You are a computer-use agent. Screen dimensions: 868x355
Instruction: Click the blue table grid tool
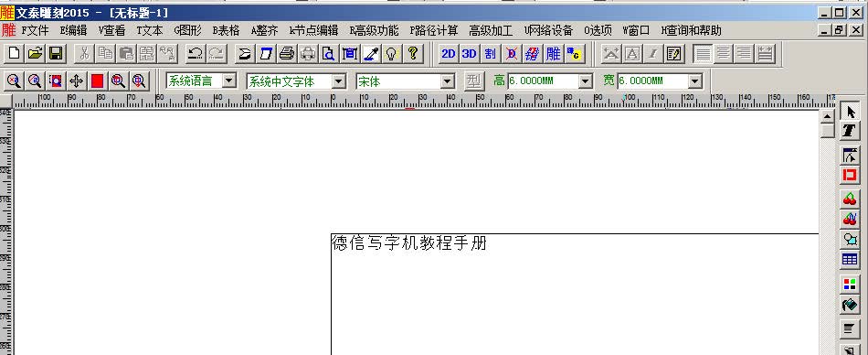850,260
